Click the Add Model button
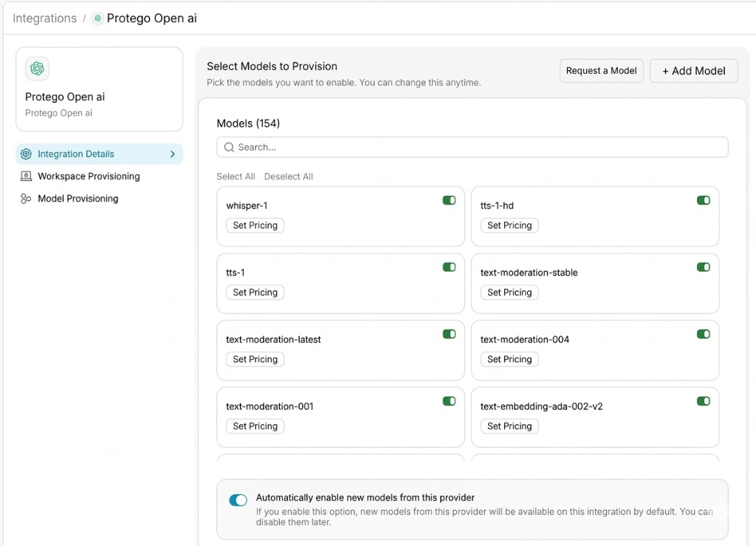The height and width of the screenshot is (546, 756). (x=693, y=71)
